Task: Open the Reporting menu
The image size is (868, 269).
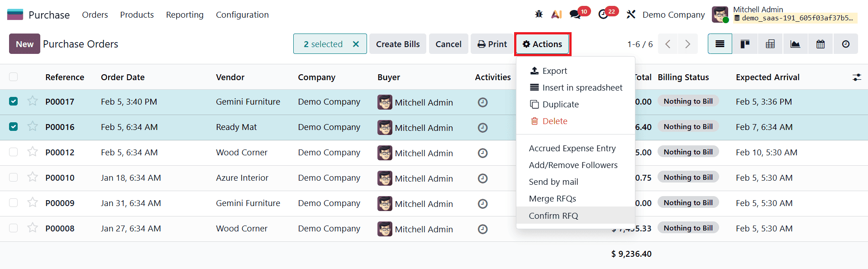Action: click(185, 14)
